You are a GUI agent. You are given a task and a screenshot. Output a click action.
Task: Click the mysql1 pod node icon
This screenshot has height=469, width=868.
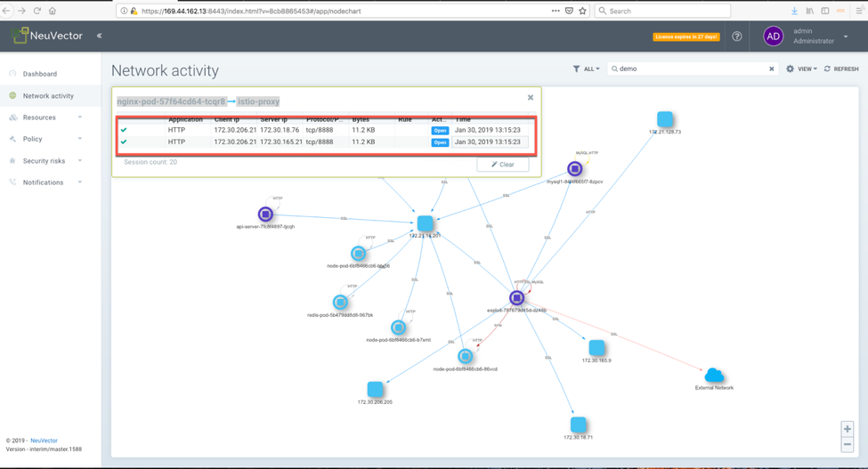(x=575, y=169)
